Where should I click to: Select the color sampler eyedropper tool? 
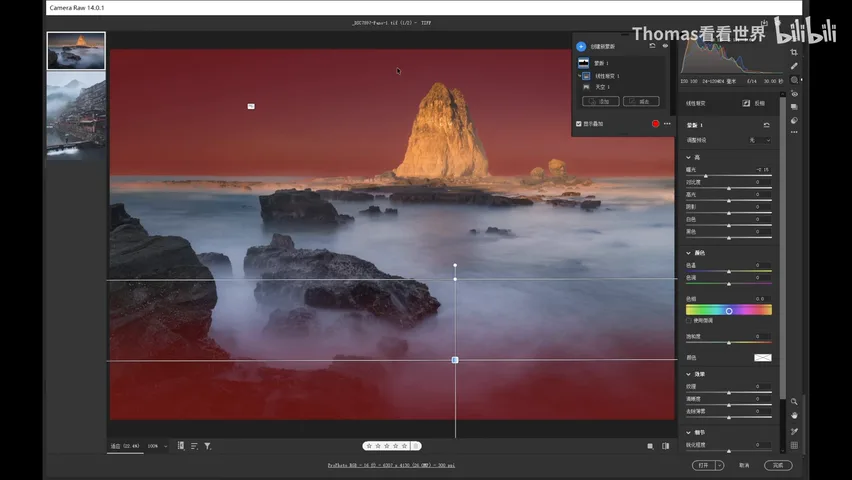pos(794,432)
